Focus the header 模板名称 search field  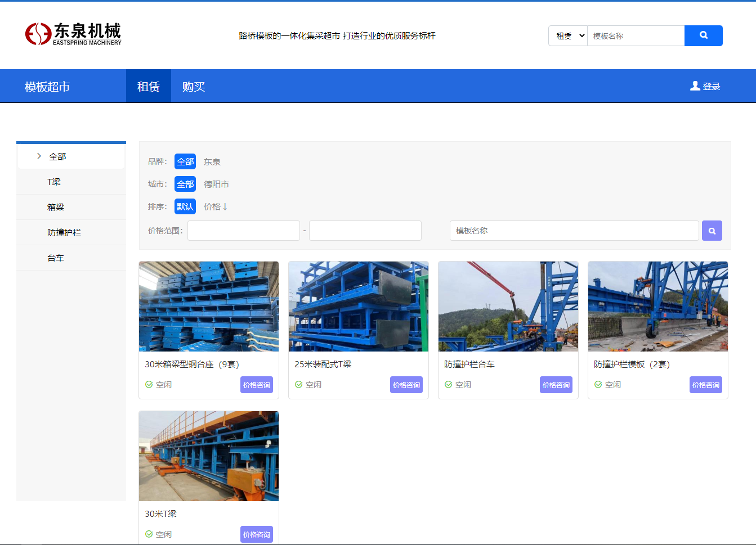tap(636, 35)
